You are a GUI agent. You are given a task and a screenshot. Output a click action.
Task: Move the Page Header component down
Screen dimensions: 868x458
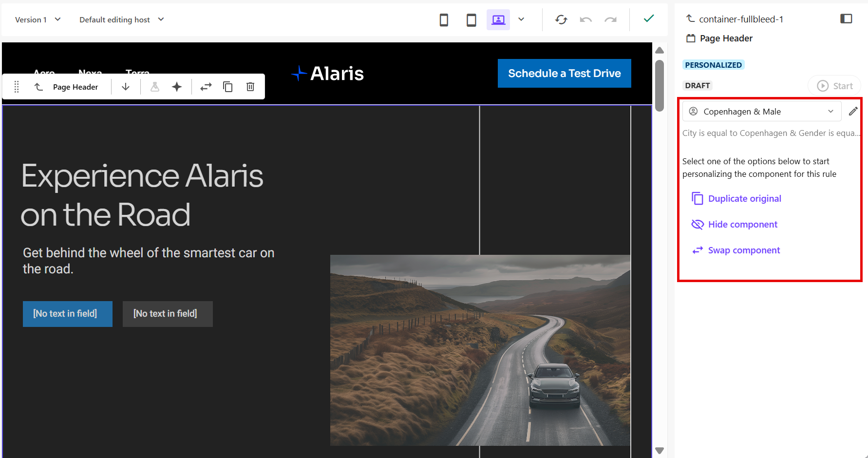(x=126, y=87)
